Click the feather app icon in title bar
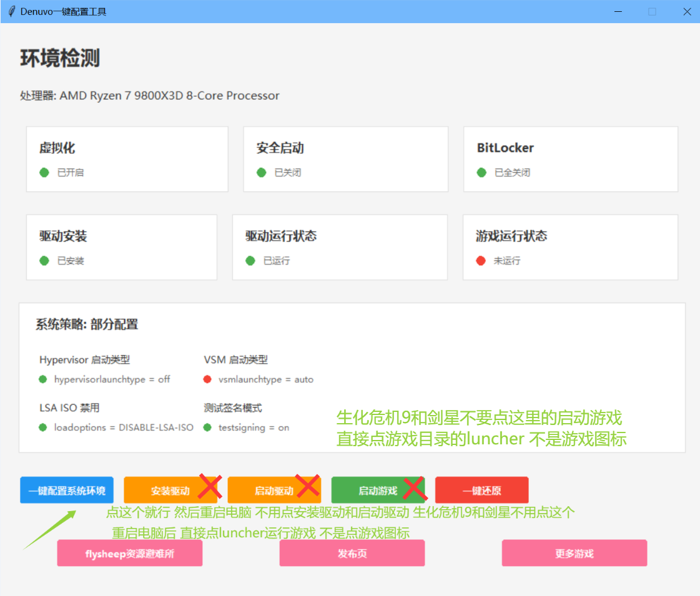Image resolution: width=700 pixels, height=596 pixels. [x=12, y=11]
